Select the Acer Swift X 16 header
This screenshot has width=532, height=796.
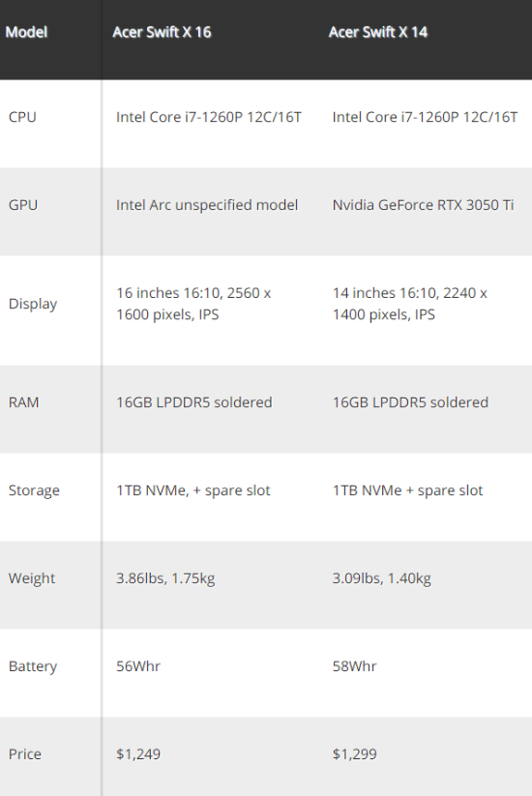(x=162, y=32)
